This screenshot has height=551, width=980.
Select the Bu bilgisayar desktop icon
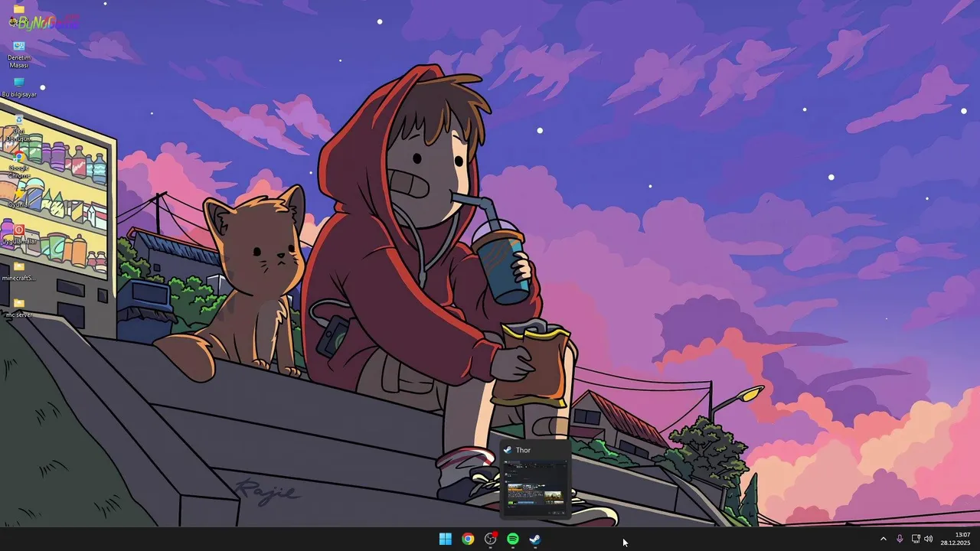tap(19, 87)
